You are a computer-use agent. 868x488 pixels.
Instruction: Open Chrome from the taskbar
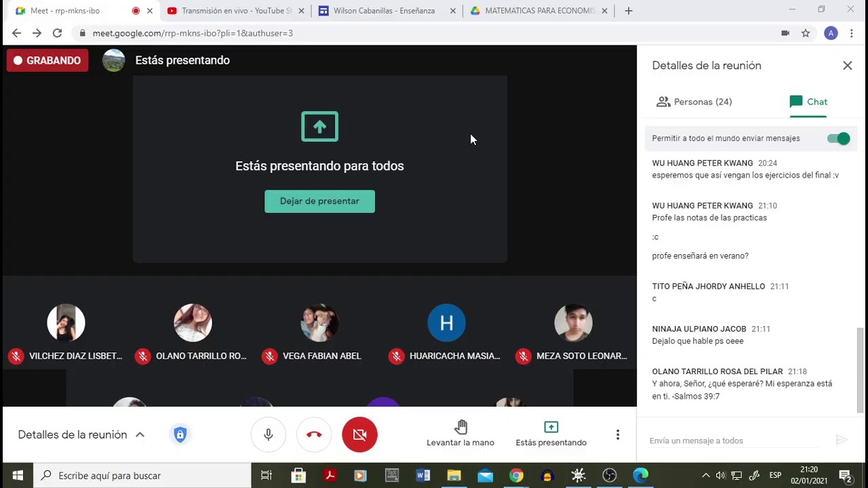point(517,476)
